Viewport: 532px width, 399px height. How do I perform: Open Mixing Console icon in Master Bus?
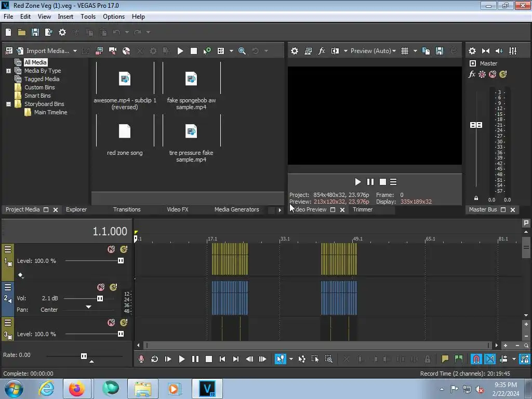point(513,51)
